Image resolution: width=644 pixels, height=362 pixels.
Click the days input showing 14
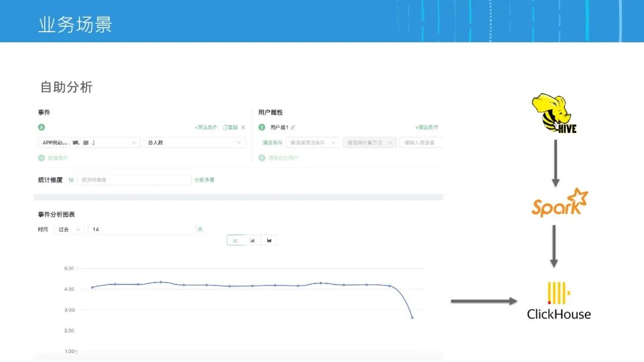tap(142, 229)
